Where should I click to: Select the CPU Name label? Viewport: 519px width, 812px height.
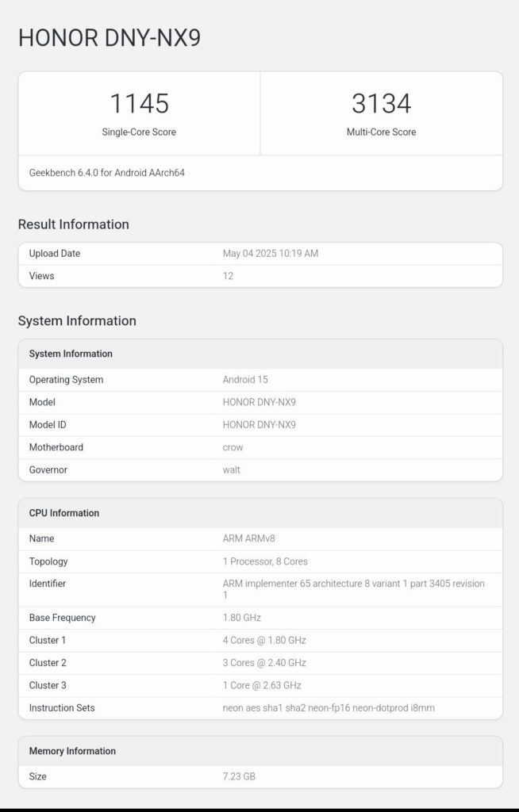coord(41,538)
